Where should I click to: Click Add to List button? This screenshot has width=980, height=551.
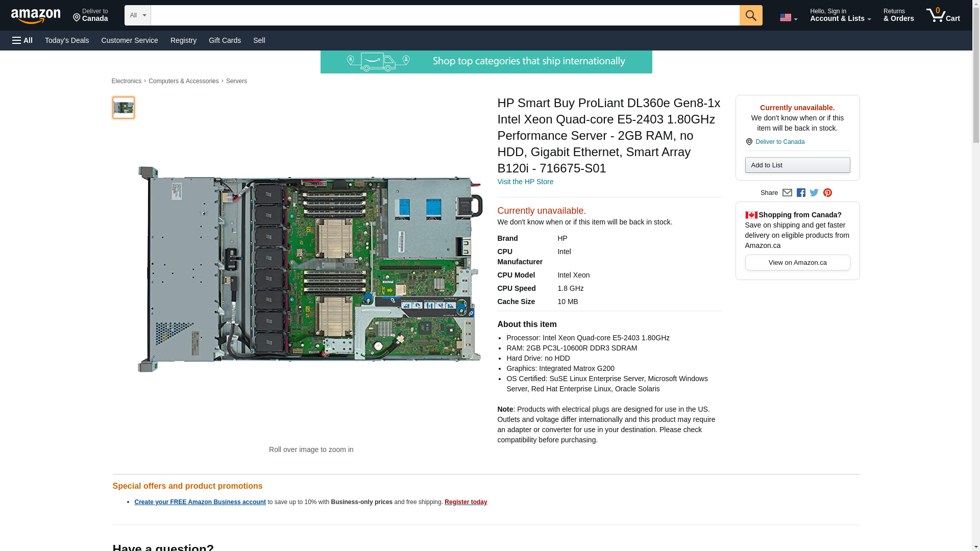pyautogui.click(x=797, y=165)
